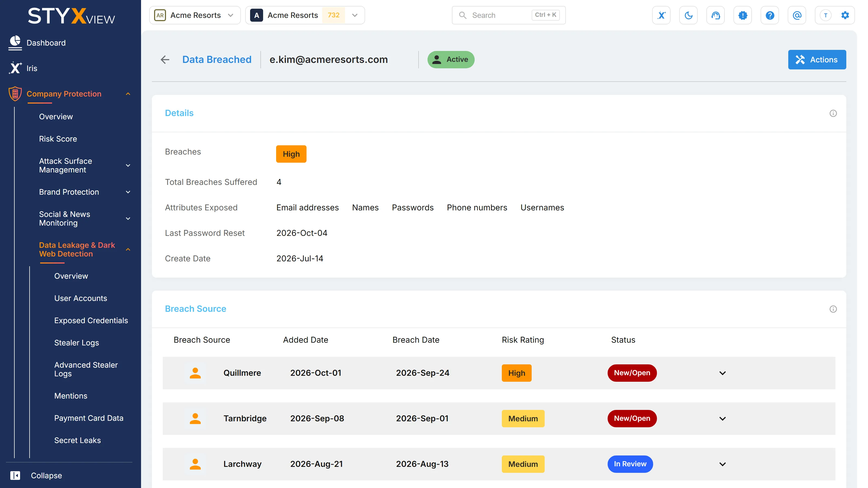Open Secret Leaks page
Screen dimensions: 868x488
point(78,440)
